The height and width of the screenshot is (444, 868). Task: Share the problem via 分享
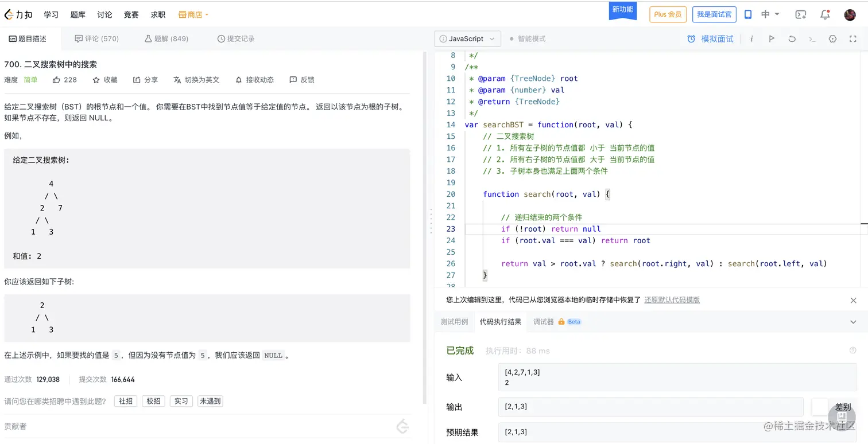[145, 80]
